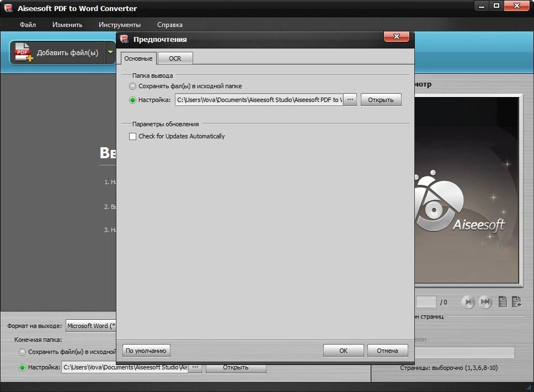The width and height of the screenshot is (534, 392).
Task: Browse folder with the dialog's ellipsis button
Action: click(350, 100)
